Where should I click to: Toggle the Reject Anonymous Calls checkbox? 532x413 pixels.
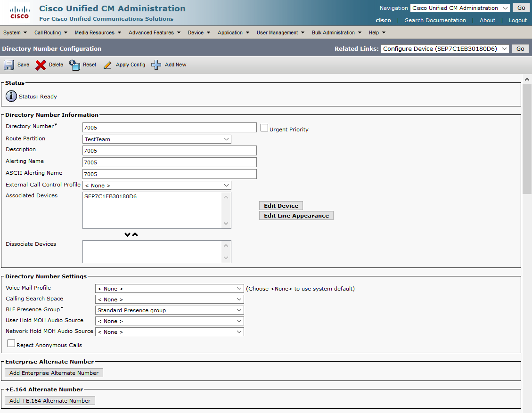click(x=11, y=344)
